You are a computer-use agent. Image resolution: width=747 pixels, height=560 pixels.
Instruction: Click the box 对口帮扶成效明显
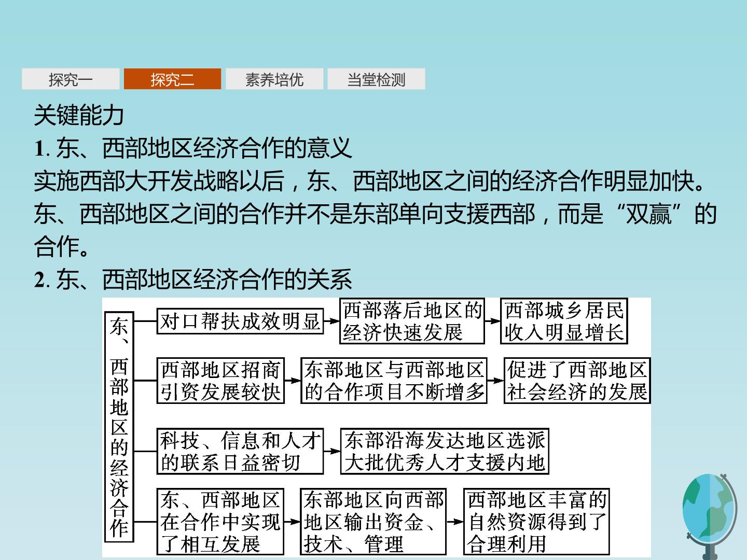click(240, 321)
